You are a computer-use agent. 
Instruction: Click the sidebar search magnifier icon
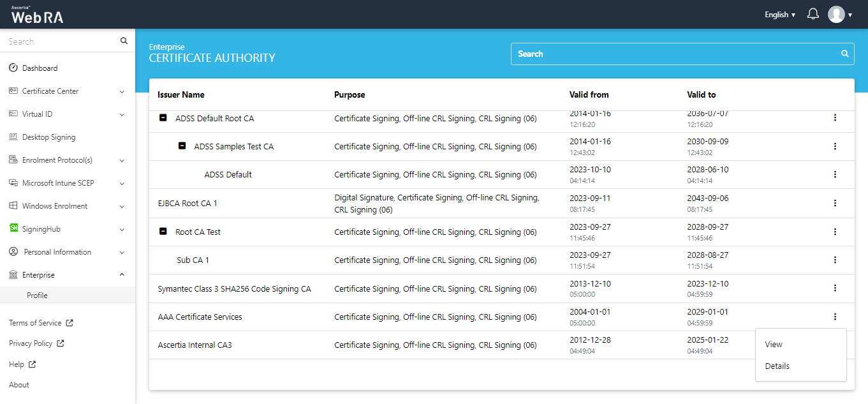(124, 41)
